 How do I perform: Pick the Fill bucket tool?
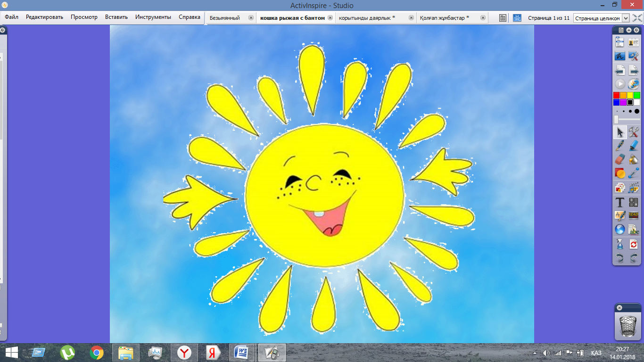[x=634, y=159]
